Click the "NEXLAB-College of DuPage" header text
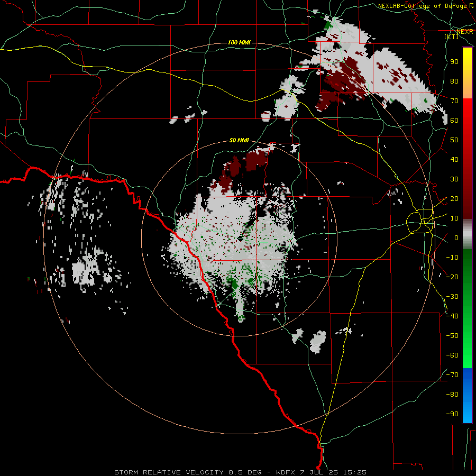476x476 pixels. tap(422, 6)
